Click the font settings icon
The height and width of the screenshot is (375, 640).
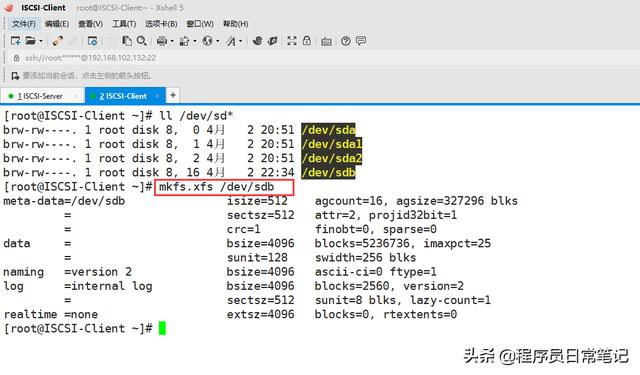click(231, 41)
